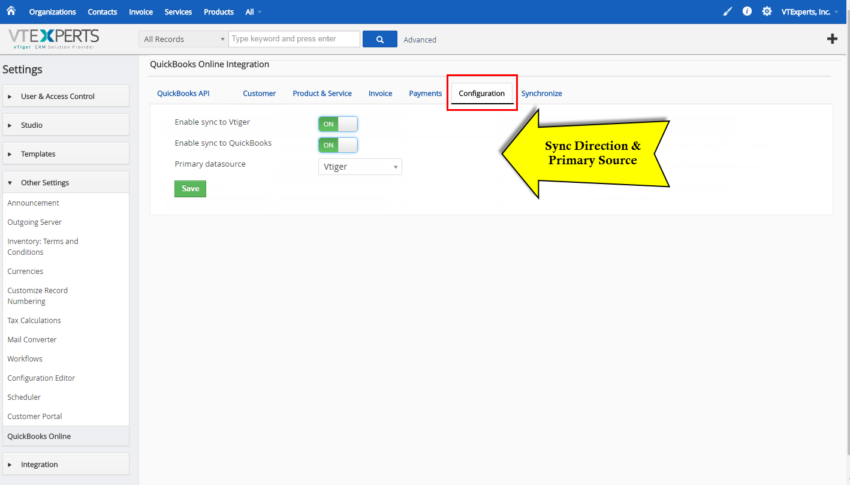Toggle Enable sync to QuickBooks switch

[x=338, y=145]
